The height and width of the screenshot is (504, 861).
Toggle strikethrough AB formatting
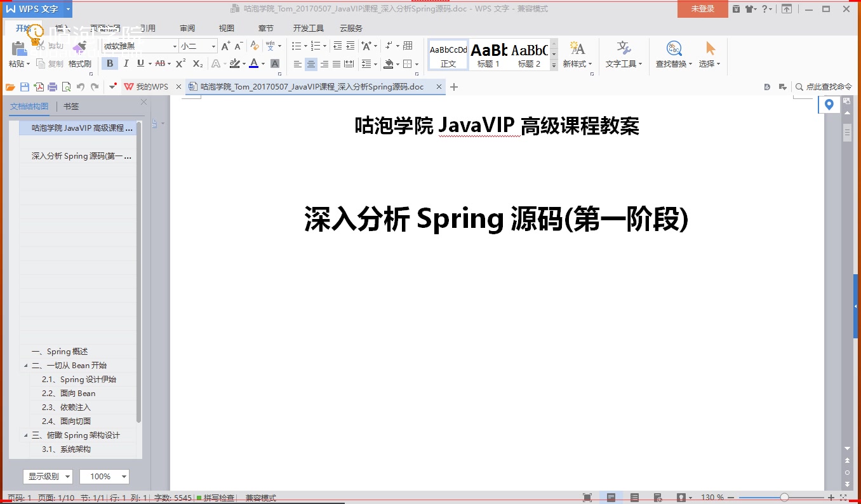(x=160, y=63)
